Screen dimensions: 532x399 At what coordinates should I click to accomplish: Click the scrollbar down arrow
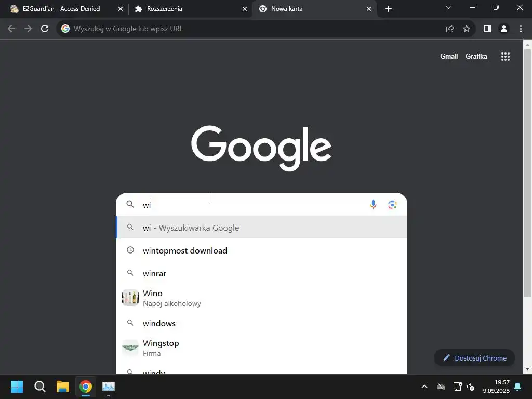pos(528,369)
